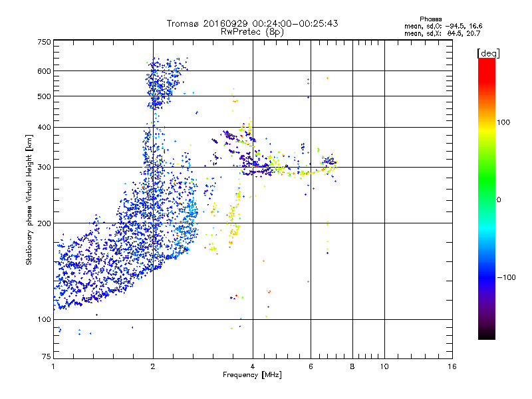Click the y-axis tick label '400'

[44, 127]
